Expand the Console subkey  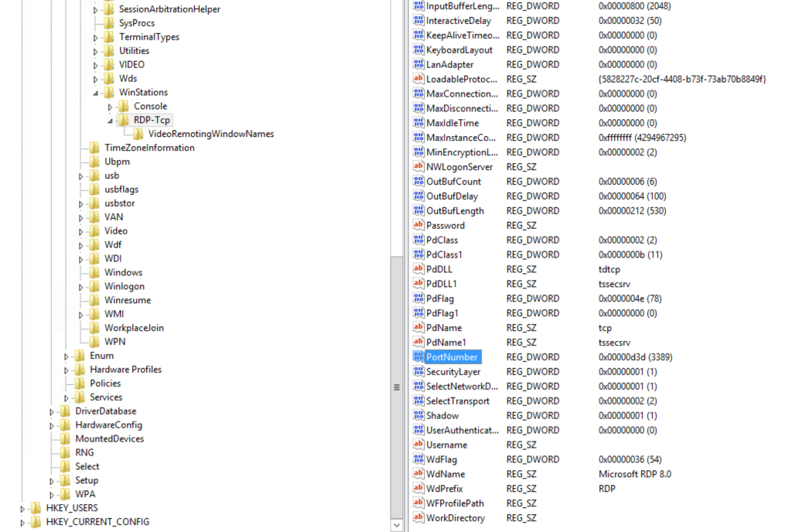(110, 107)
